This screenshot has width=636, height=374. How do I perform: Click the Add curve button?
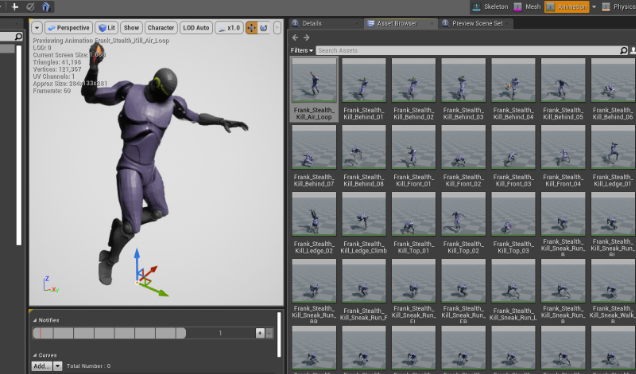[x=42, y=366]
